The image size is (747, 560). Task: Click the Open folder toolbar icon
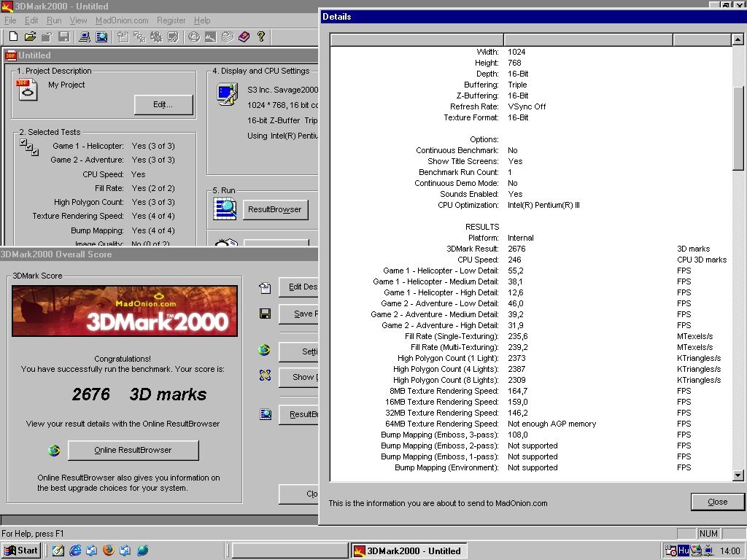pyautogui.click(x=30, y=36)
